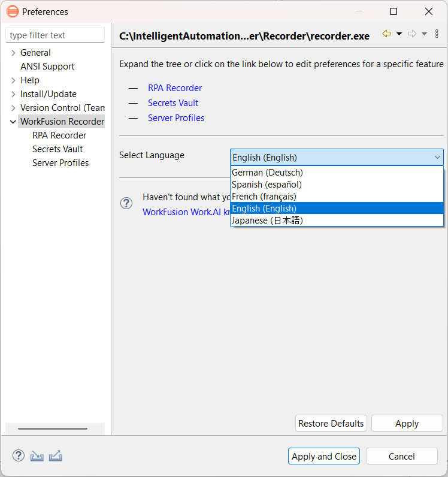This screenshot has height=477, width=448.
Task: Select Secrets Vault tree item
Action: [x=57, y=149]
